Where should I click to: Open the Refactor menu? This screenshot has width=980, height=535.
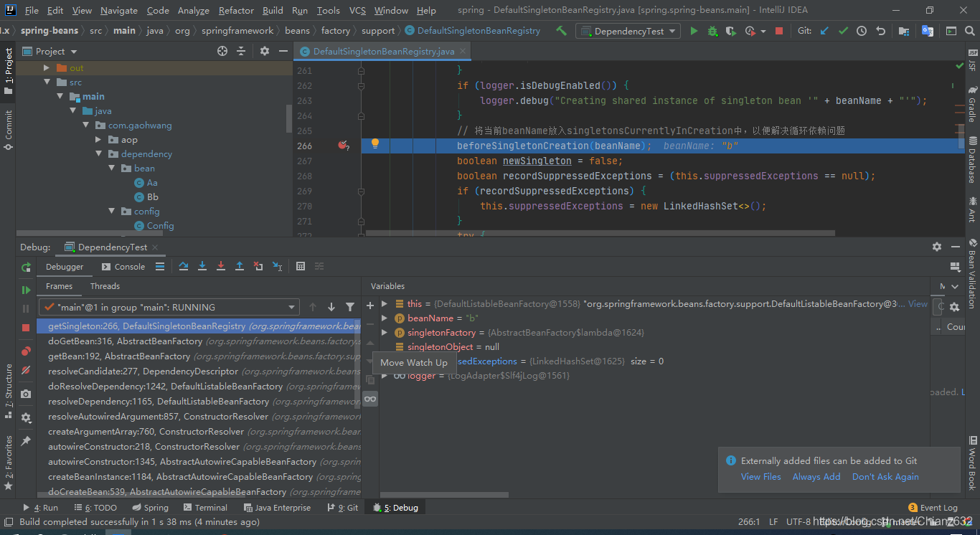click(236, 10)
